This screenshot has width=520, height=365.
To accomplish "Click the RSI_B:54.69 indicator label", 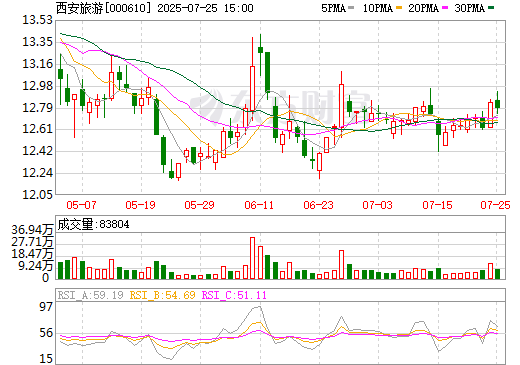I will (x=162, y=295).
